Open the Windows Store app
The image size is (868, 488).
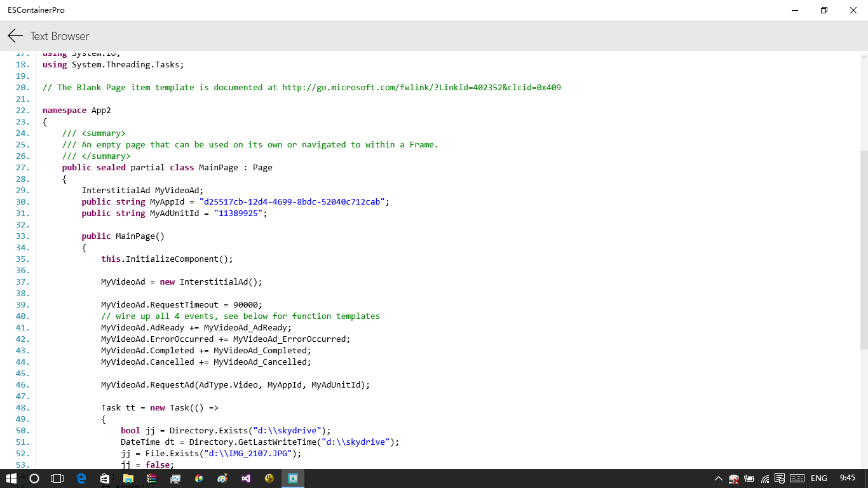click(x=104, y=478)
